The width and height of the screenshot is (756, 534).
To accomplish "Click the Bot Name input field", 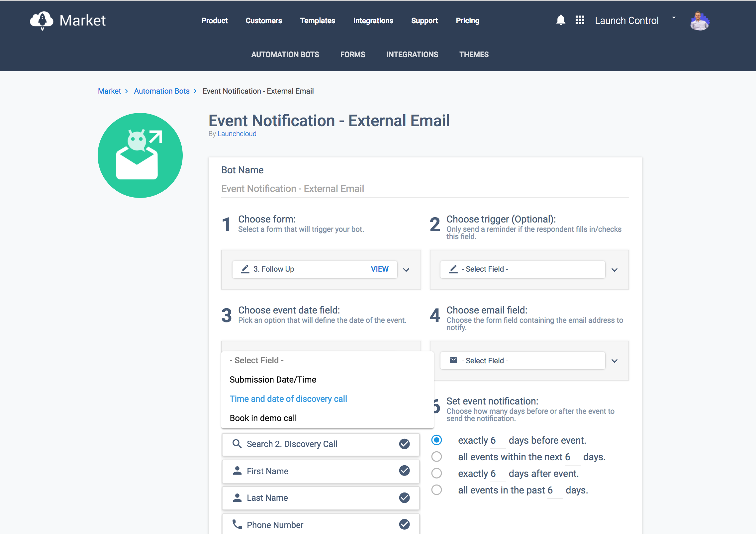I will 425,189.
